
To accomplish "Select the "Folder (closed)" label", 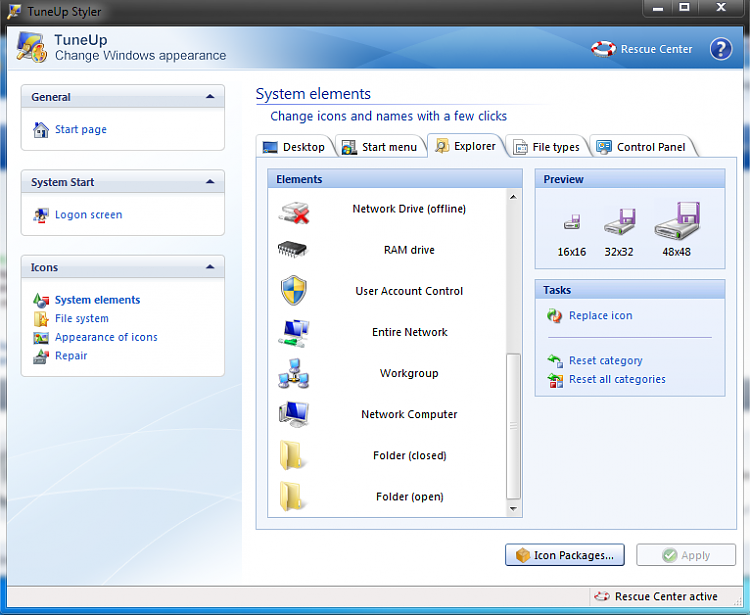I will (409, 456).
